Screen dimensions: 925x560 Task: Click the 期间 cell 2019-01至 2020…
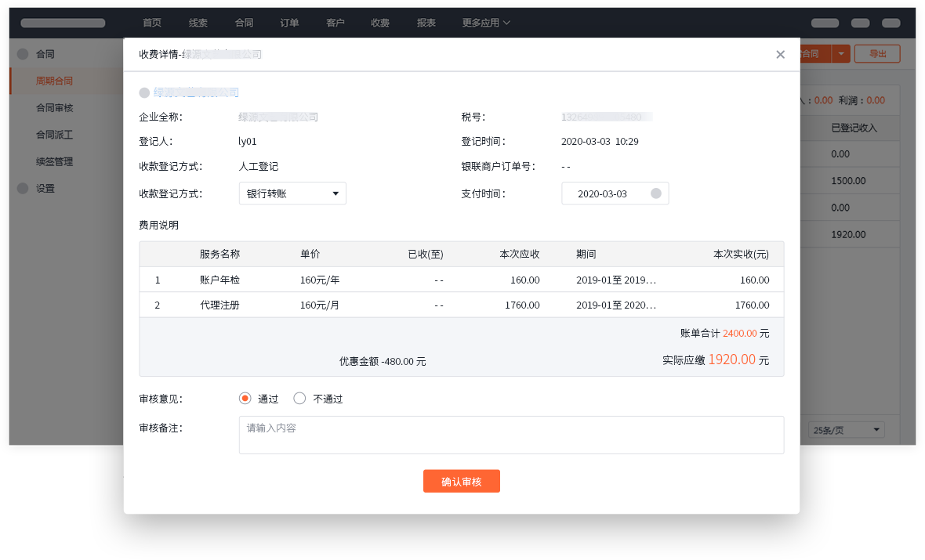616,305
